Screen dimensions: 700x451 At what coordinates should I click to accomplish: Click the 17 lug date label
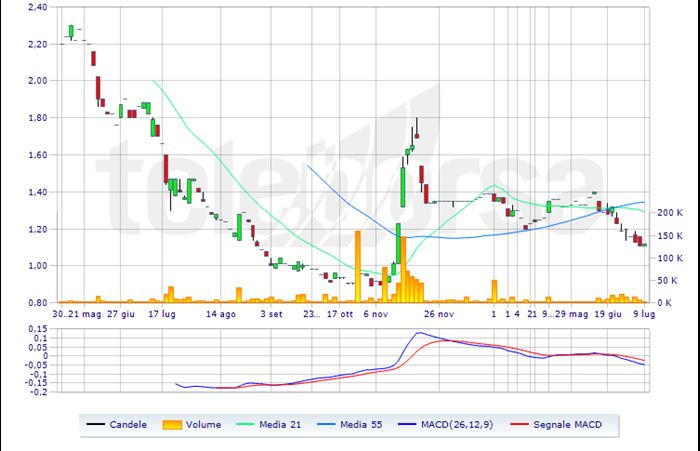click(x=162, y=314)
